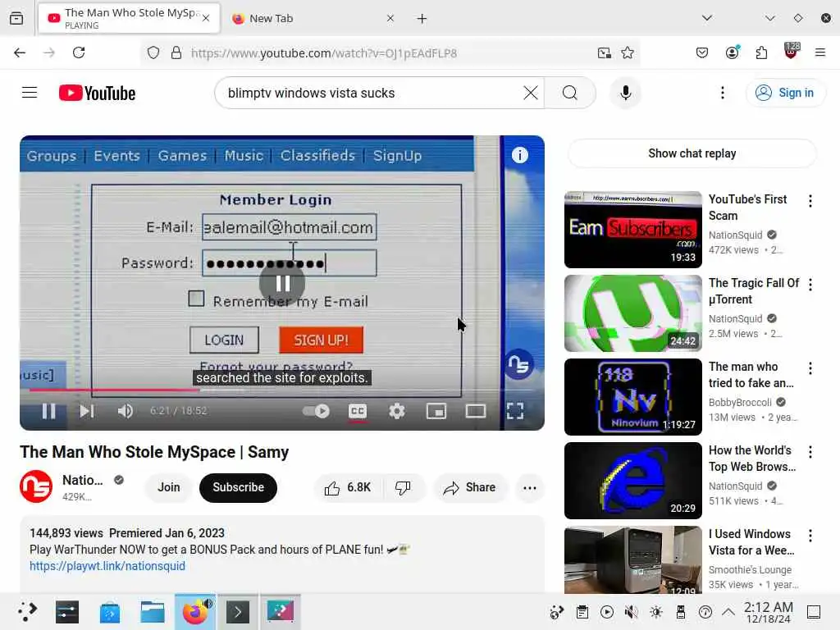Click the NationSquid channel watermark in video

tap(518, 364)
